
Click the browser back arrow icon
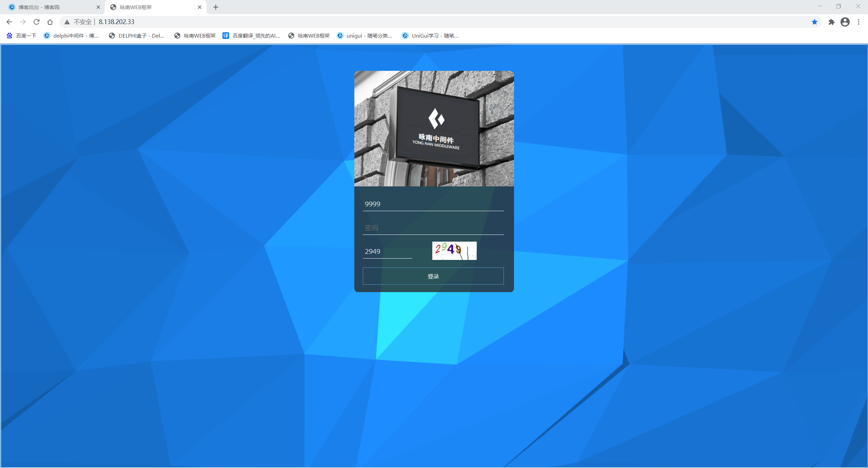tap(9, 22)
